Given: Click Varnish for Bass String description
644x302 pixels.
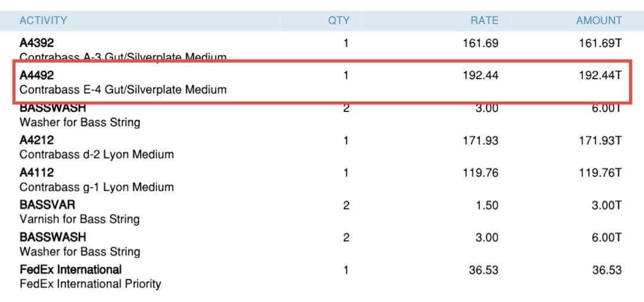Looking at the screenshot, I should pos(79,219).
